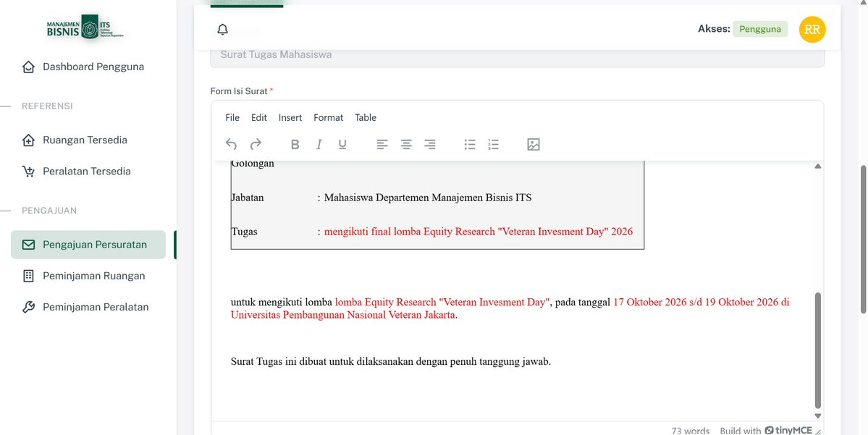The image size is (868, 435).
Task: Click the envelope icon for Pengajuan Persuratan
Action: click(28, 245)
